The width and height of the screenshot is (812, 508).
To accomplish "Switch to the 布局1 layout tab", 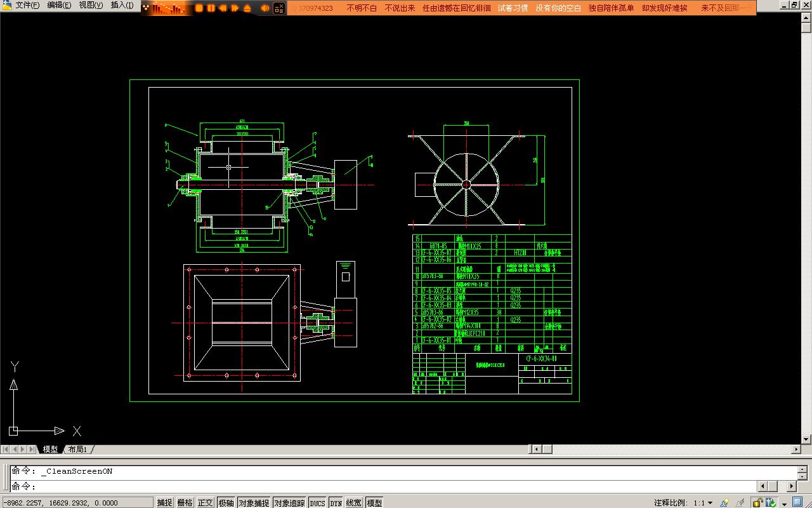I will [77, 449].
